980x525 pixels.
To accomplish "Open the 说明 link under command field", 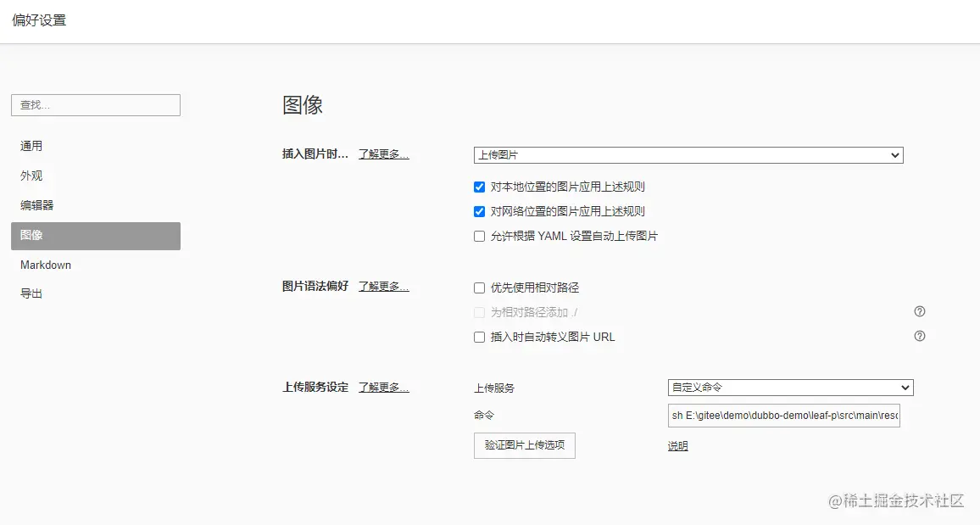I will 677,446.
